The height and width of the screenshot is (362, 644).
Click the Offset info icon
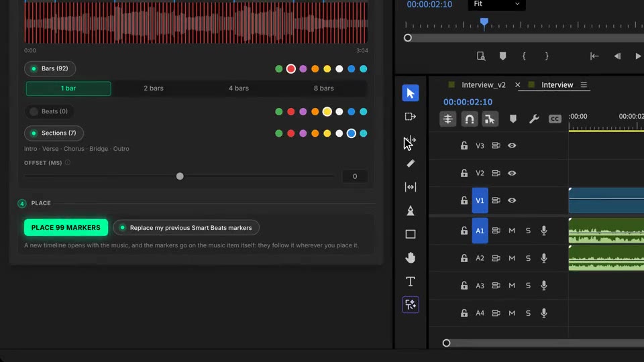[x=68, y=162]
